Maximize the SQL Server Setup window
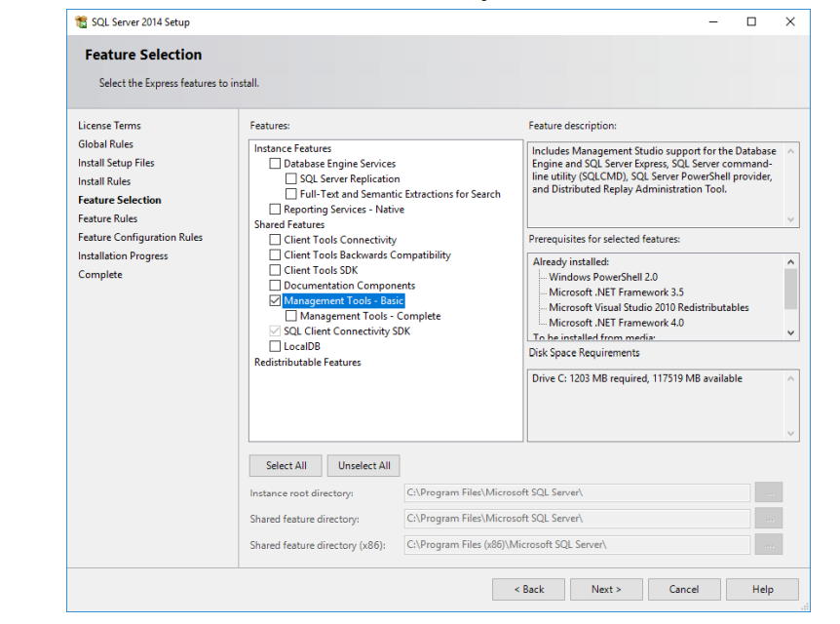840x624 pixels. click(751, 22)
